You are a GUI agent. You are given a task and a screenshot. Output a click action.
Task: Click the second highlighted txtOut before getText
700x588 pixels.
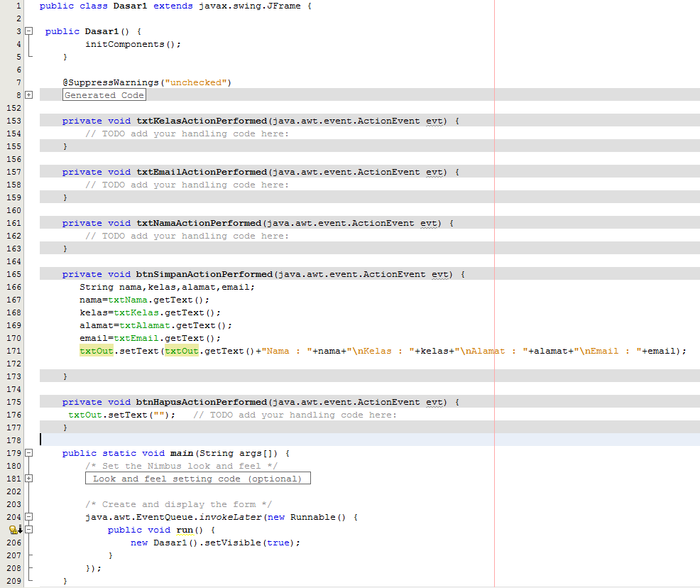click(182, 351)
